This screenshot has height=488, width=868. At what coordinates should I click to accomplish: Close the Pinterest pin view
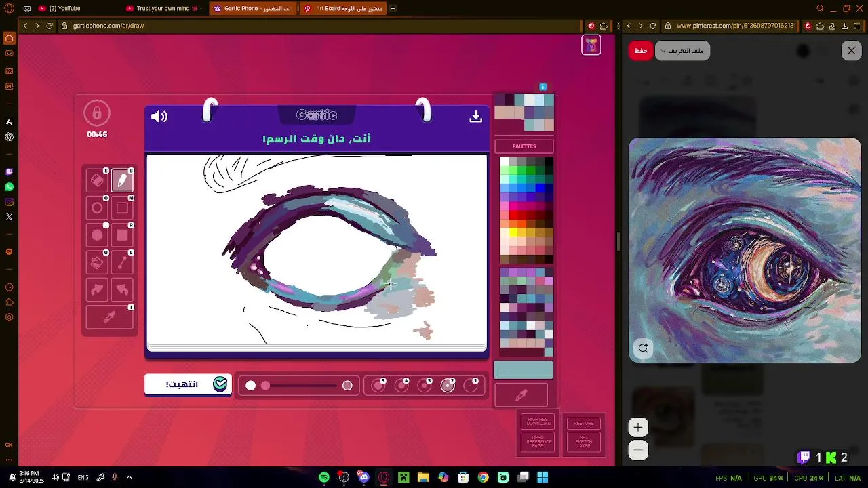pyautogui.click(x=852, y=51)
